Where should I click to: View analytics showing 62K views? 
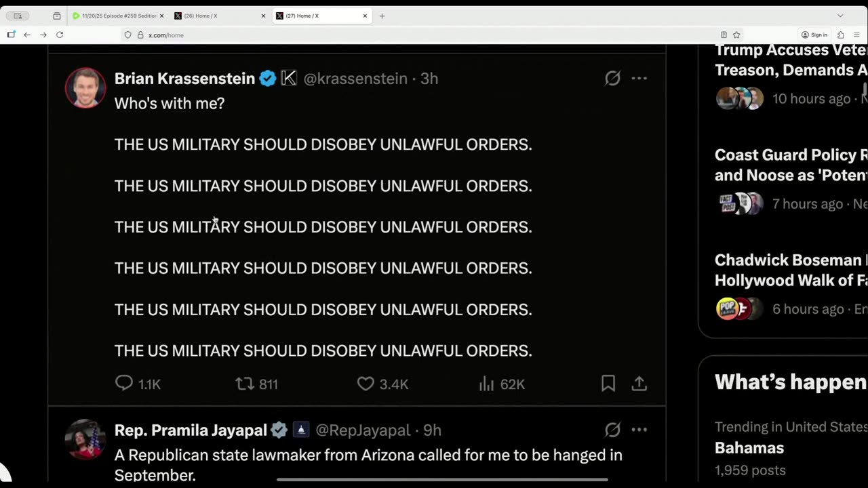point(486,384)
